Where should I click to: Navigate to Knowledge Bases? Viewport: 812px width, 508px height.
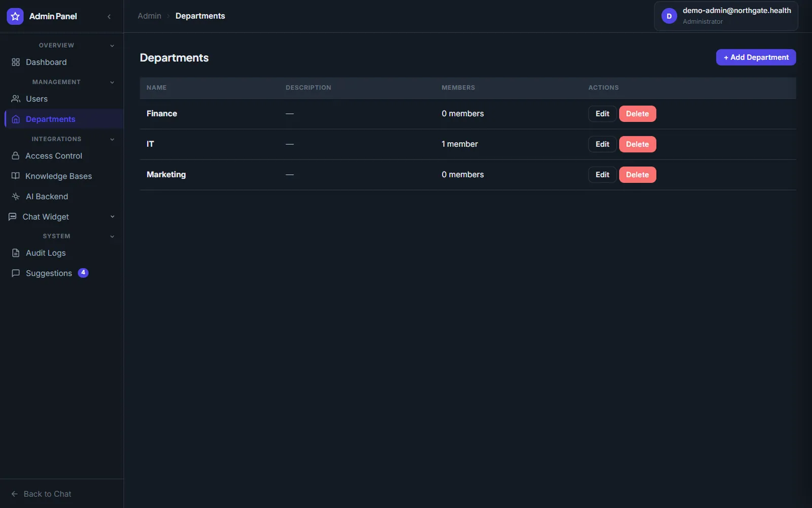tap(62, 176)
